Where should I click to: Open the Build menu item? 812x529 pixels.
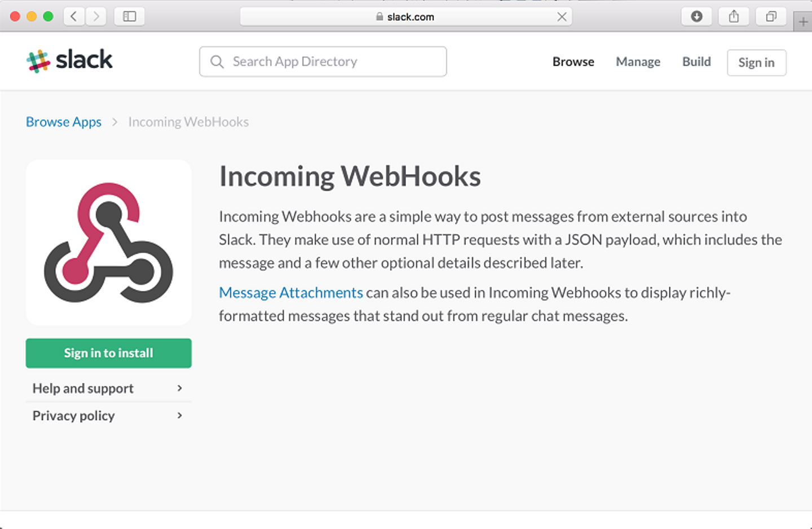[696, 61]
